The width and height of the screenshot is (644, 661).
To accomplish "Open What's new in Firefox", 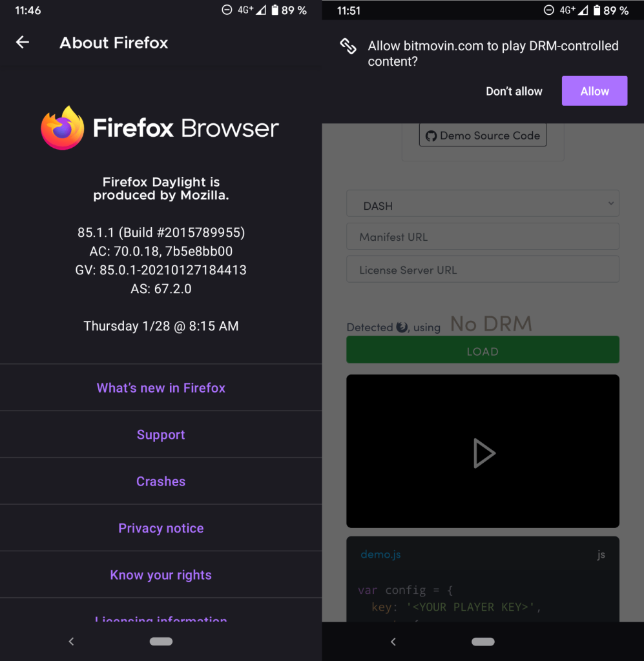I will 161,388.
